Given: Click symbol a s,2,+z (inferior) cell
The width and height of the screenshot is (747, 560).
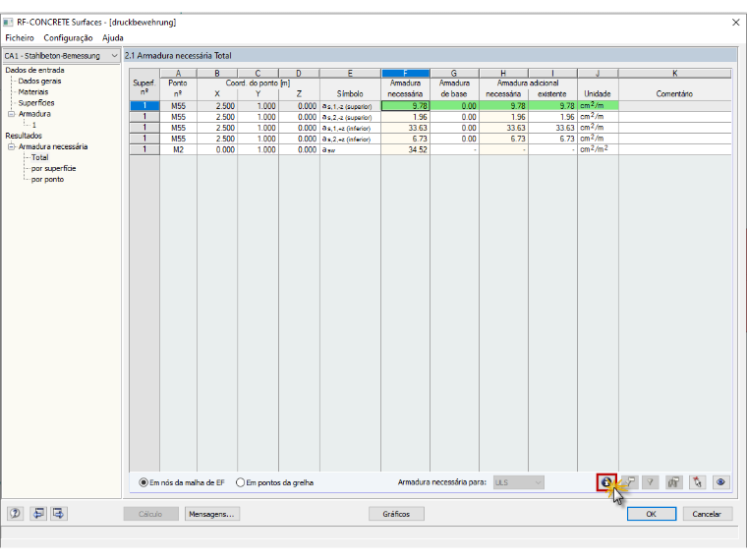Looking at the screenshot, I should point(350,140).
